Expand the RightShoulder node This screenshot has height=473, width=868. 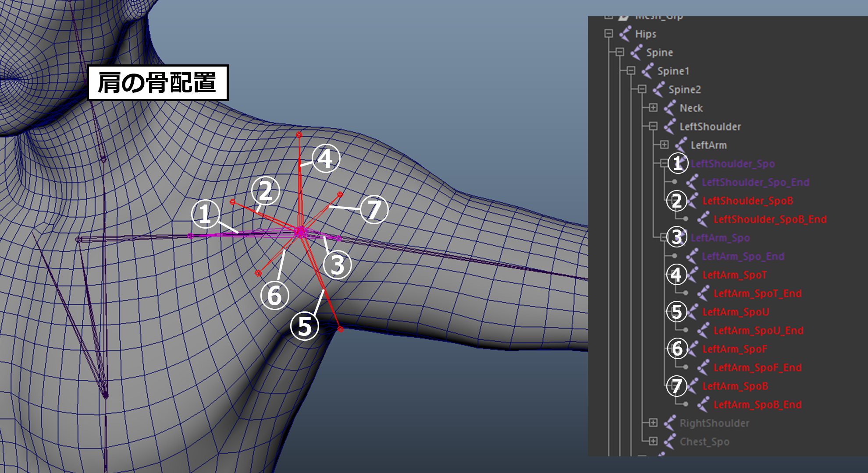[x=653, y=423]
